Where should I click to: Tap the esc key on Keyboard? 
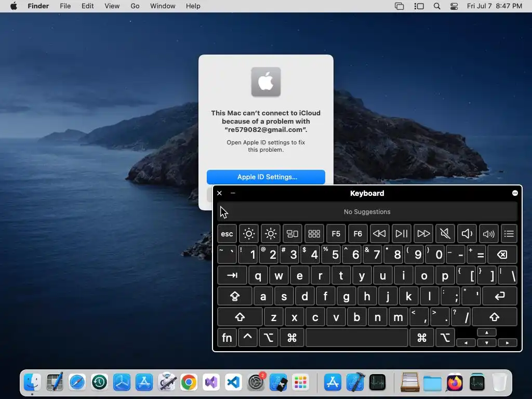227,234
